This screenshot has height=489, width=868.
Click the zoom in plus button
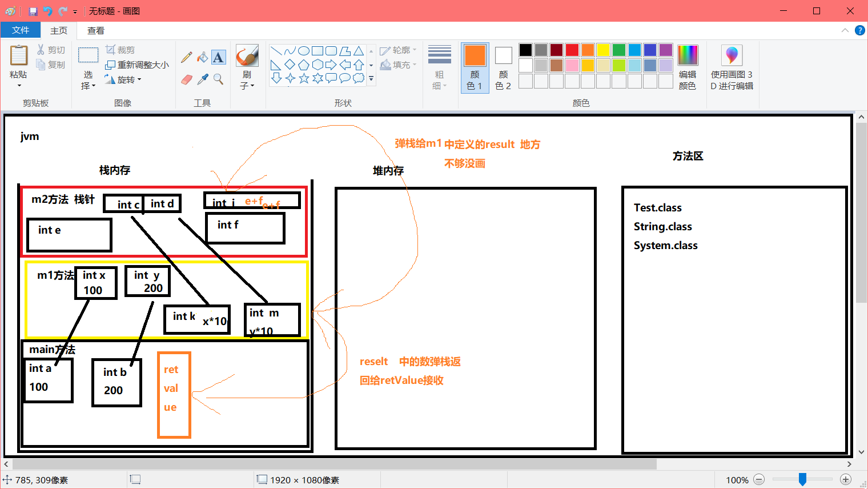coord(846,480)
